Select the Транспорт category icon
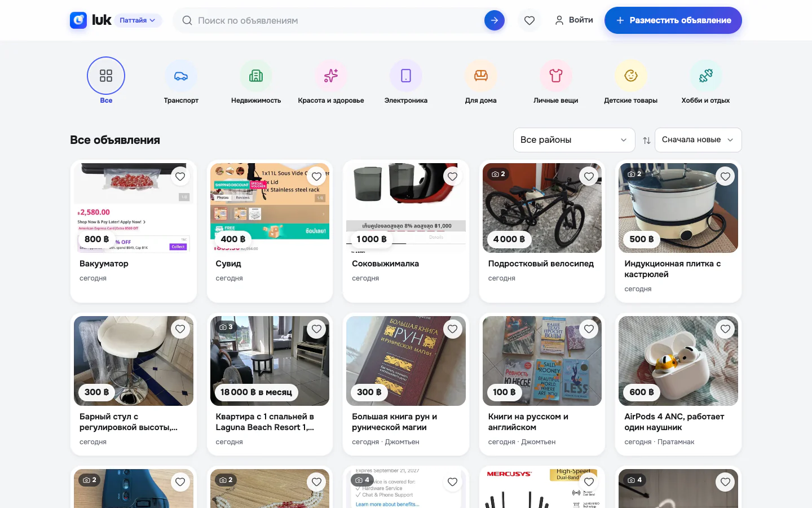Screen dimensions: 812x508 (x=181, y=76)
